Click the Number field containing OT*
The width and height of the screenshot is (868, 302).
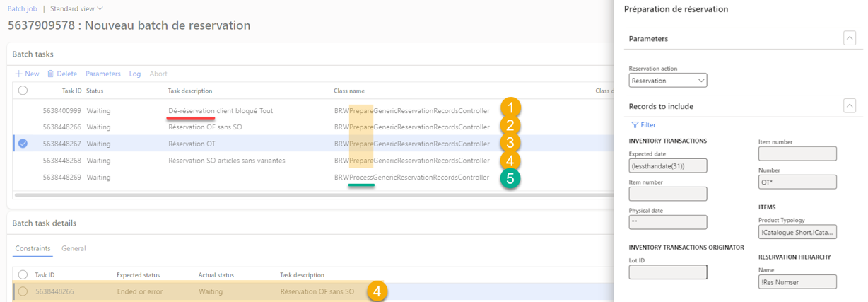(797, 182)
